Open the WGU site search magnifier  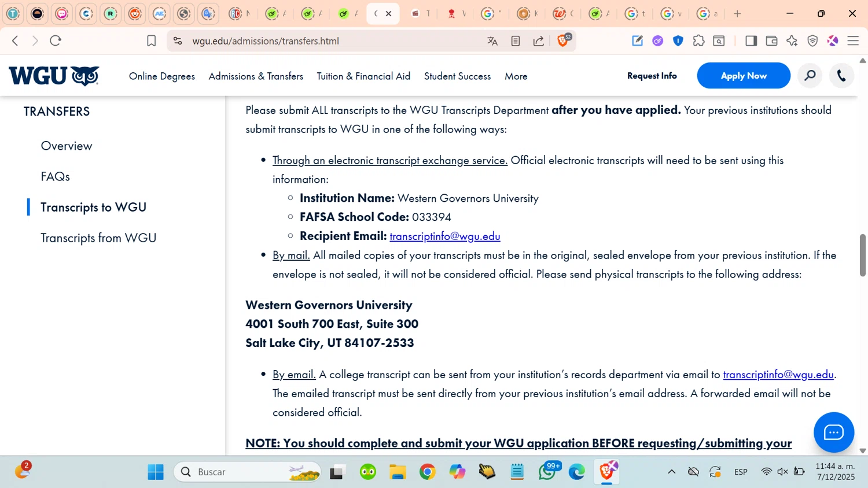pyautogui.click(x=810, y=76)
